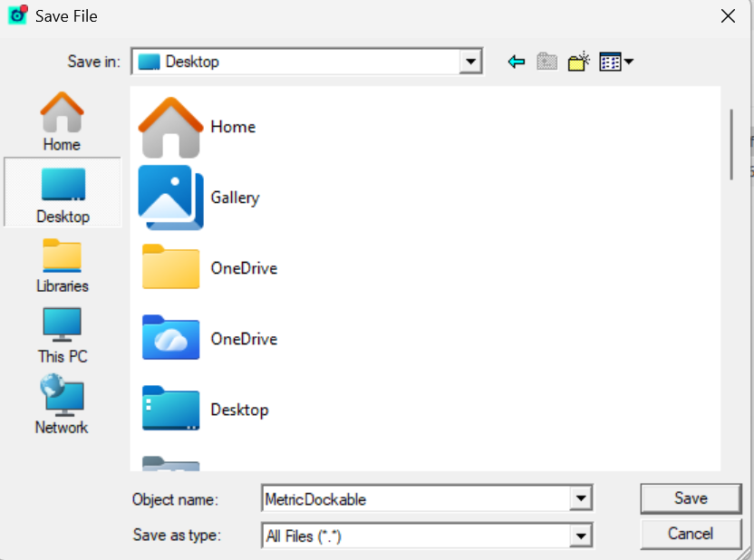754x560 pixels.
Task: Click the Up One Level folder icon
Action: point(546,63)
